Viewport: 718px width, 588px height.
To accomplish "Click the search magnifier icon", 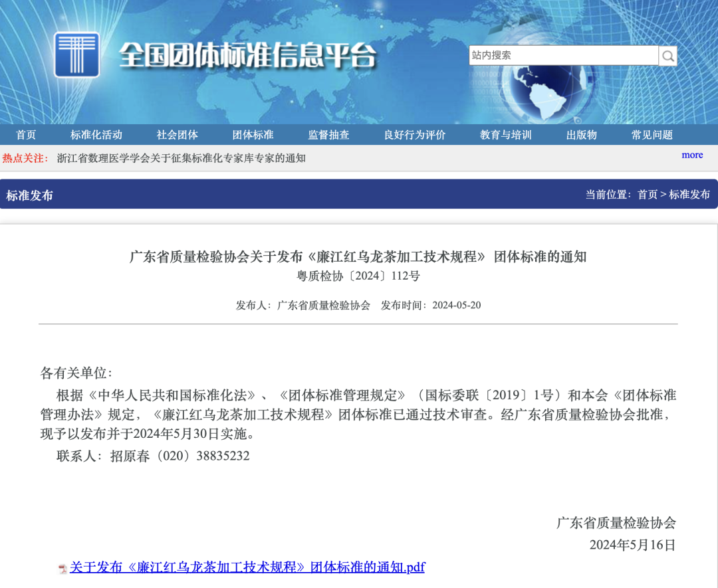I will tap(667, 56).
